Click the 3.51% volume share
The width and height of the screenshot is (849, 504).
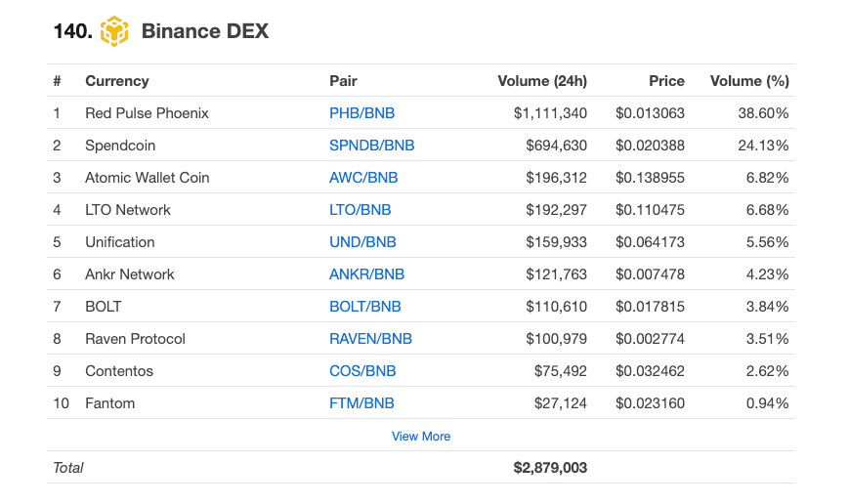(767, 339)
